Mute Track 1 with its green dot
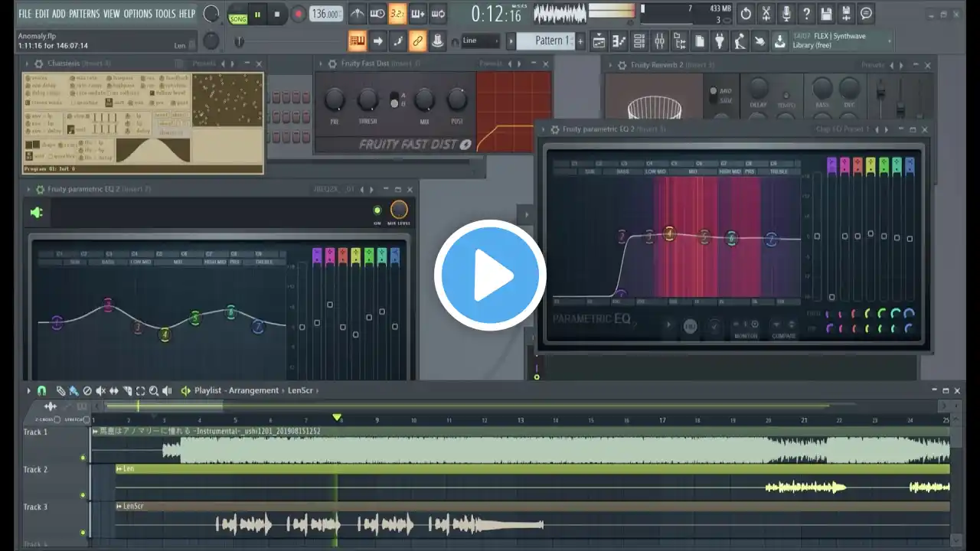The image size is (980, 551). pyautogui.click(x=83, y=458)
